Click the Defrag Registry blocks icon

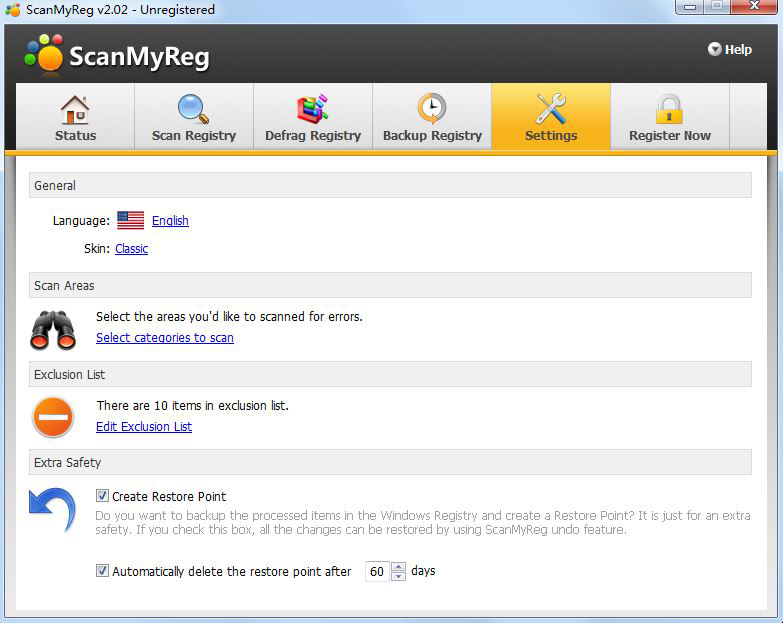313,109
